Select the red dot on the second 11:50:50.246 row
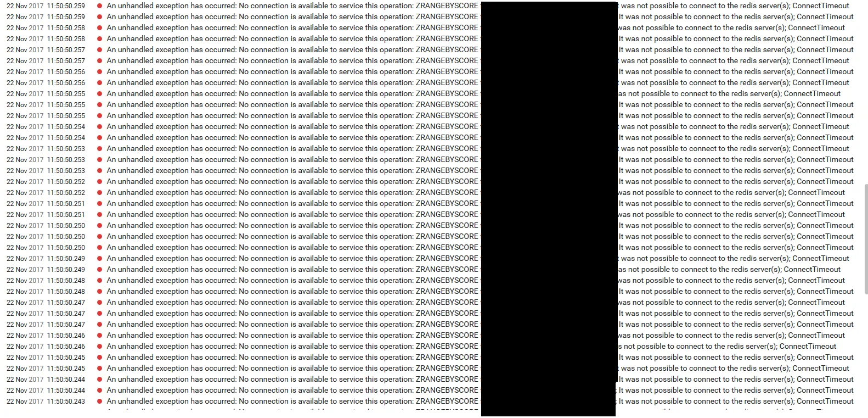This screenshot has height=418, width=868. pyautogui.click(x=99, y=347)
